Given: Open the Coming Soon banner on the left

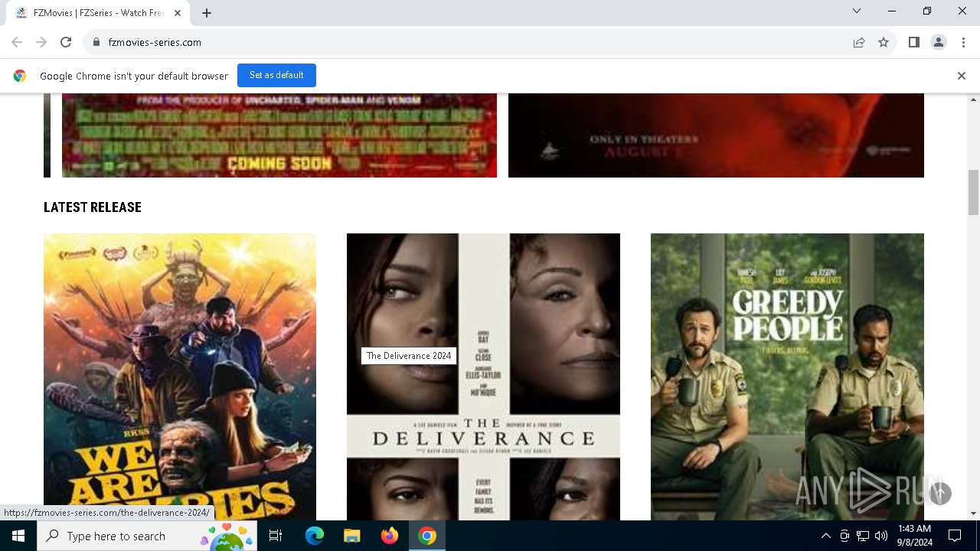Looking at the screenshot, I should click(279, 135).
